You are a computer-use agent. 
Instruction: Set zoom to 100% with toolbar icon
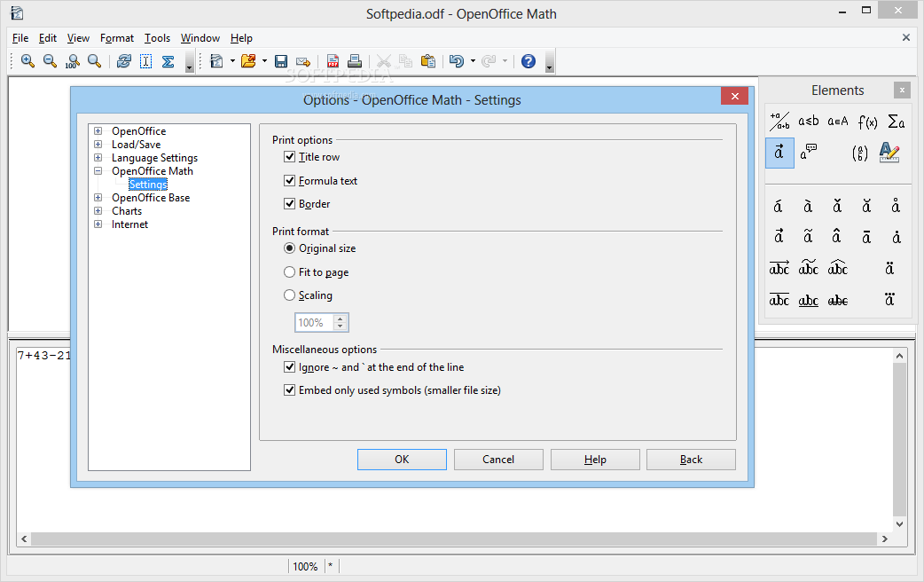pyautogui.click(x=73, y=61)
